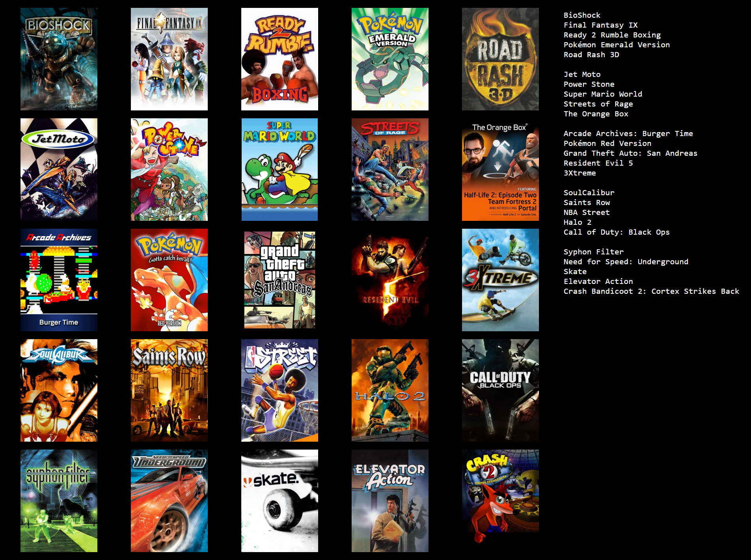The image size is (751, 560).
Task: Click the Pokémon Emerald Version cover
Action: tap(390, 59)
